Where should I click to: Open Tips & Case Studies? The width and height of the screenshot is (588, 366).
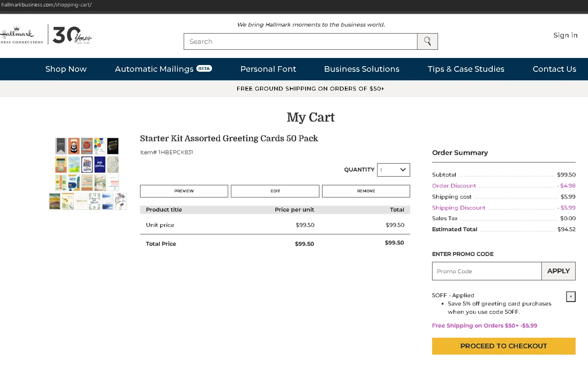coord(466,69)
